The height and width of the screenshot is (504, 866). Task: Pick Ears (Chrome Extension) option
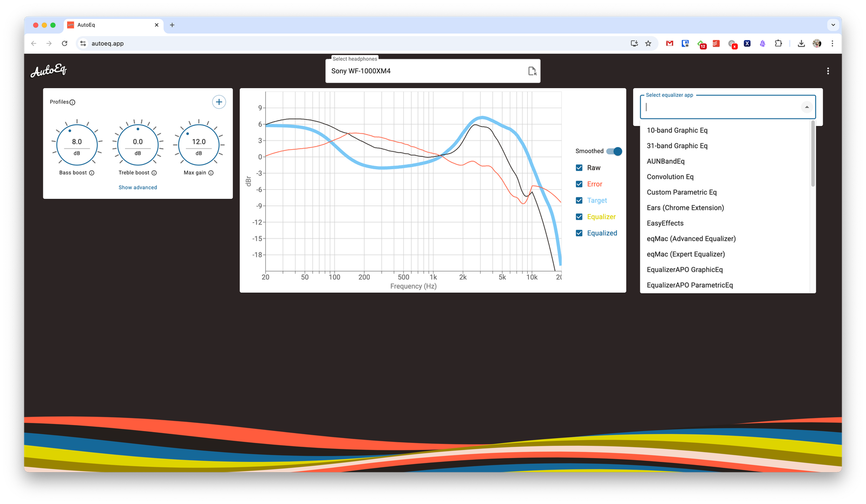click(725, 208)
